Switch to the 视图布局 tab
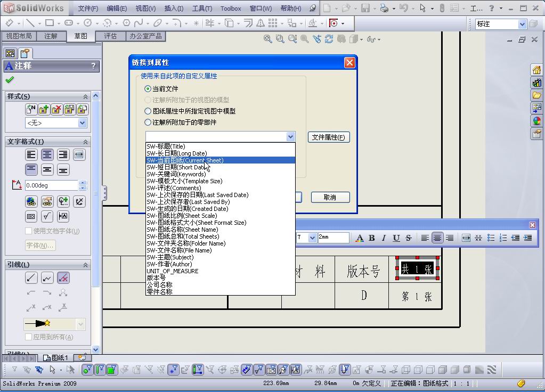The height and width of the screenshot is (392, 545). point(19,36)
